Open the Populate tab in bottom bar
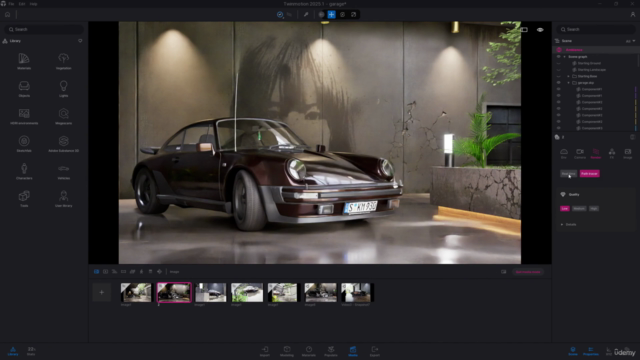Viewport: 640px width, 360px height. point(331,351)
